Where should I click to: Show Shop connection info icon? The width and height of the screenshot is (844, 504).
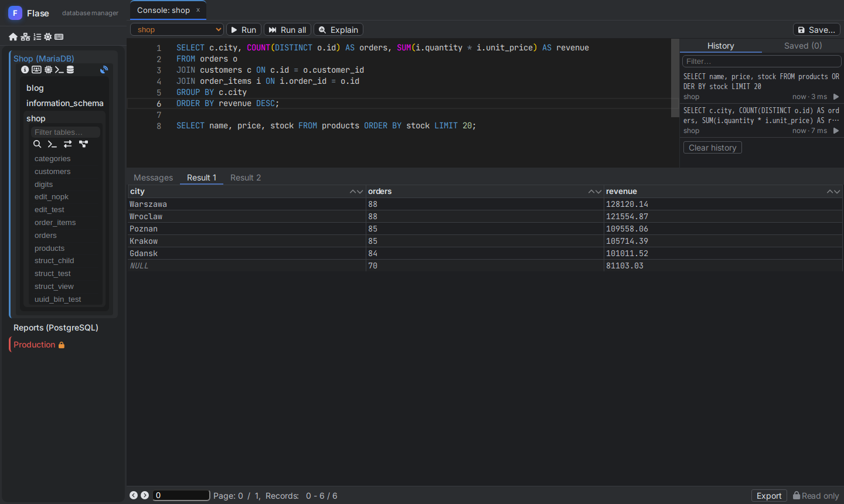(25, 70)
